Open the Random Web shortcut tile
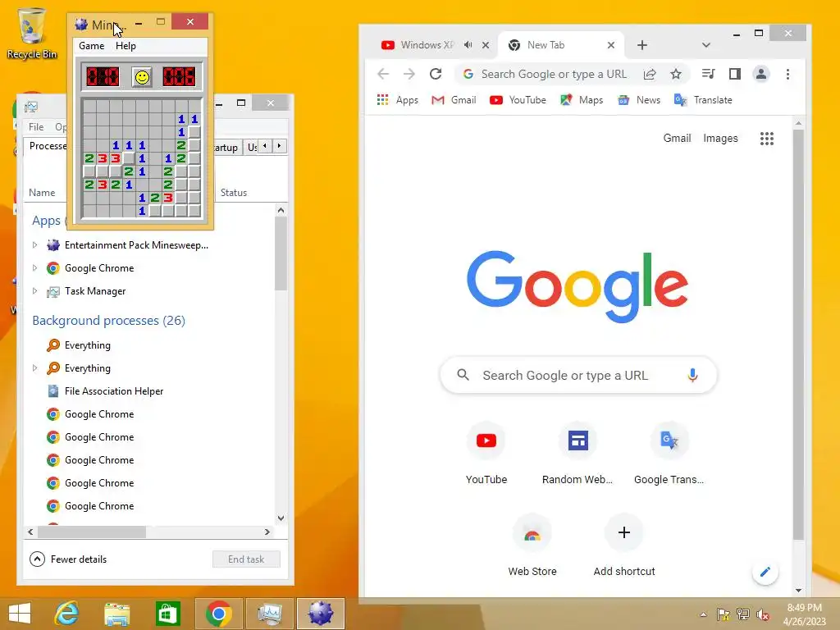Screen dimensions: 840x630 (x=577, y=454)
